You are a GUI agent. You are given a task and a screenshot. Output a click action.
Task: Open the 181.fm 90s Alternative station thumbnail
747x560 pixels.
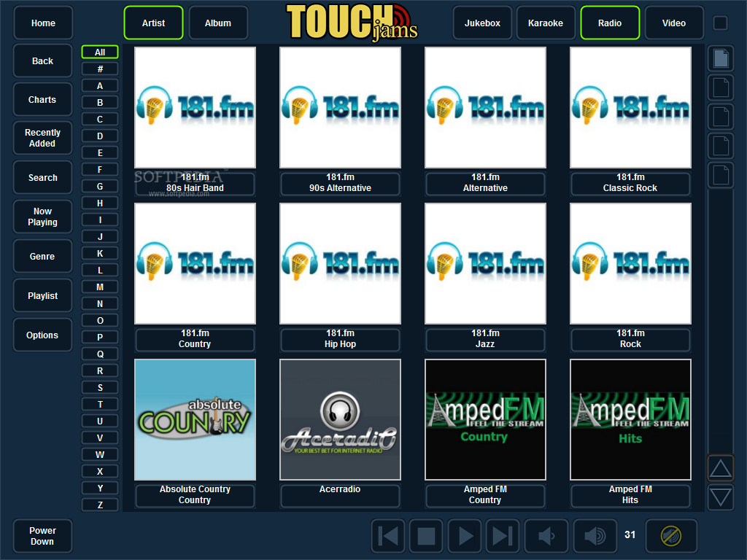click(340, 108)
